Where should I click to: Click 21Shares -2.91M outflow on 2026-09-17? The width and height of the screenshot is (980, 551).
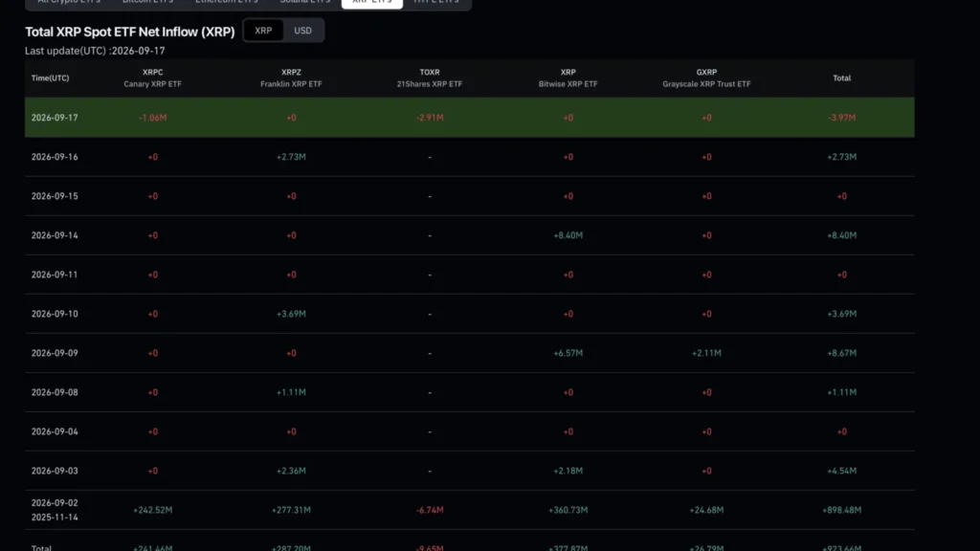coord(430,118)
